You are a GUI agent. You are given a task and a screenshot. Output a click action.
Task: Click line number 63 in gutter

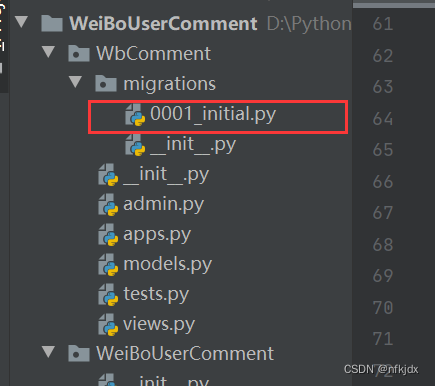click(x=383, y=87)
